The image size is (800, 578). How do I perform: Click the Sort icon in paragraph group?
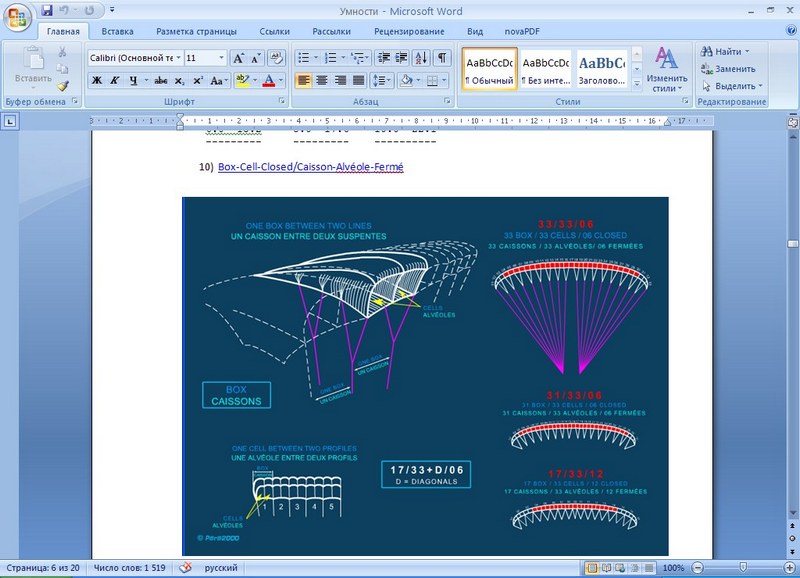(421, 57)
